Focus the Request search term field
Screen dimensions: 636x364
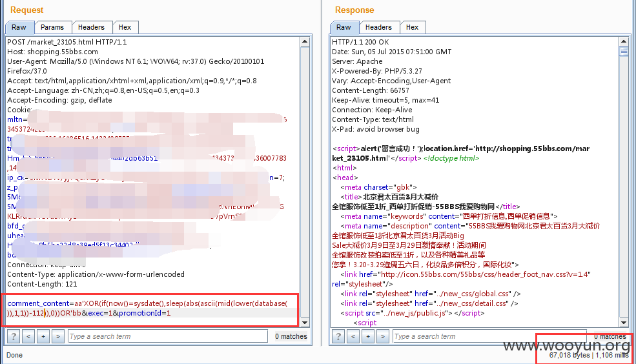point(167,336)
